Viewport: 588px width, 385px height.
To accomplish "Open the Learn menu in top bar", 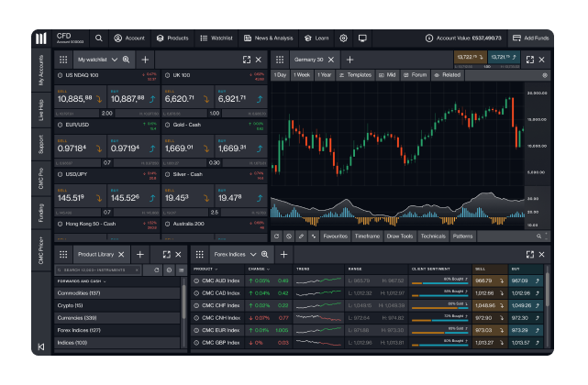I will 316,38.
